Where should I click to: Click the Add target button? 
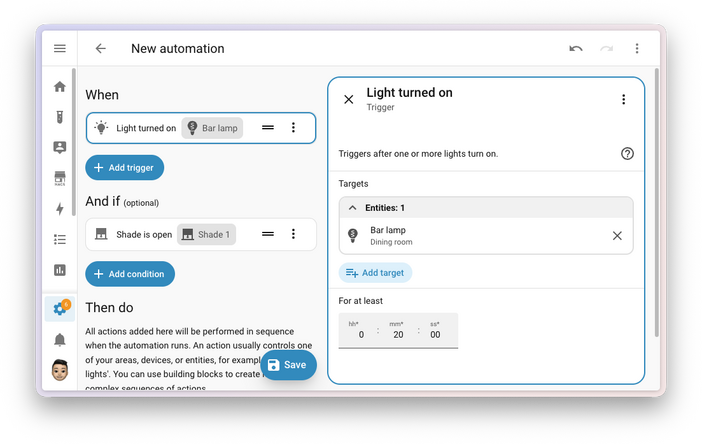tap(375, 273)
